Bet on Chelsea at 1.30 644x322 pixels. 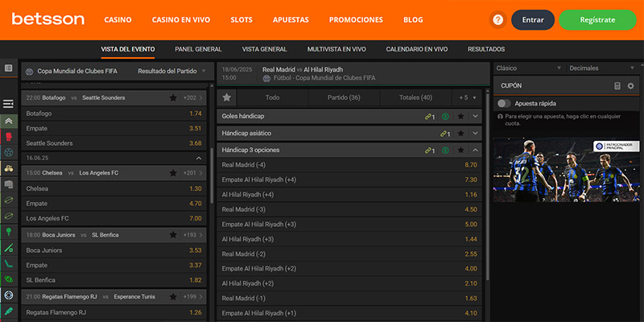(114, 189)
